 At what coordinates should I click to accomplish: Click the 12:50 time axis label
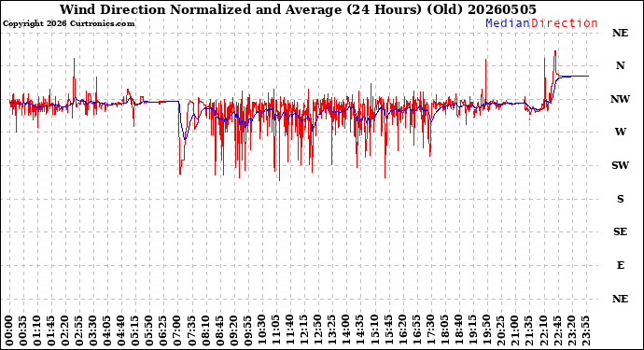click(x=317, y=330)
